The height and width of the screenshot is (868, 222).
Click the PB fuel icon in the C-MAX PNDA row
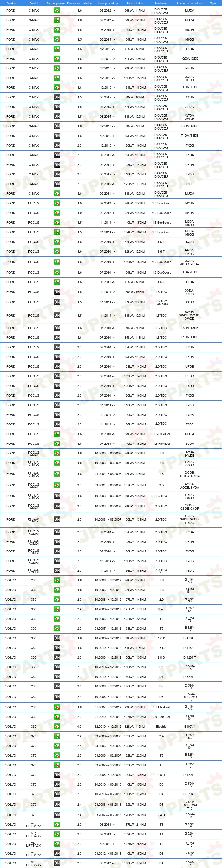57,68
